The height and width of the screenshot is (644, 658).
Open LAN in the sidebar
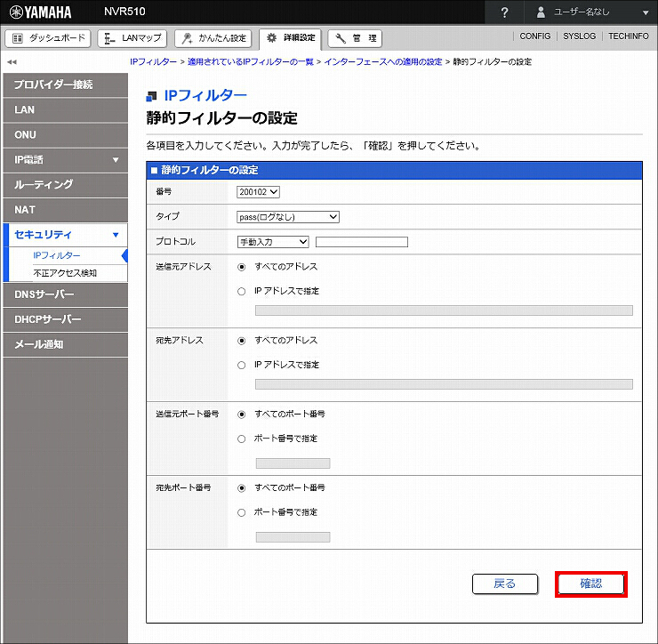tap(66, 110)
